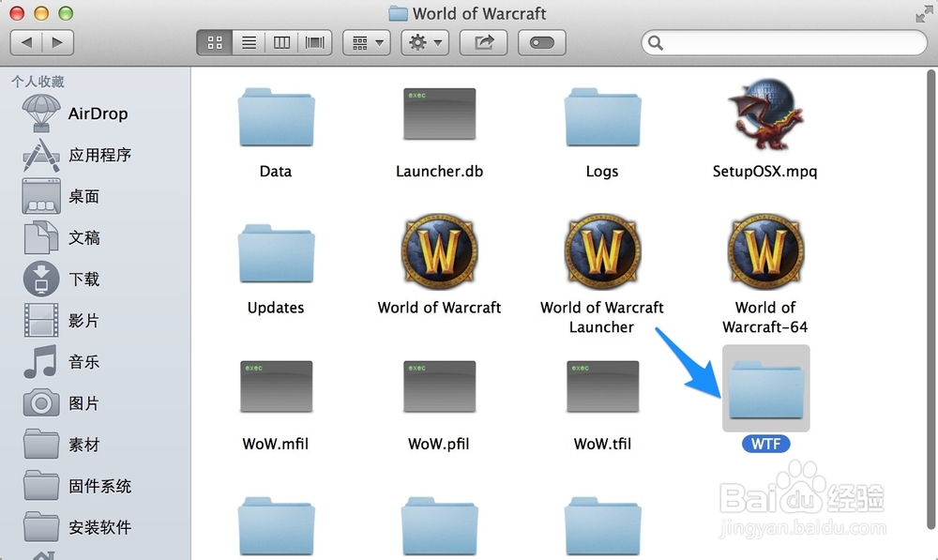The image size is (938, 560).
Task: Click the vertical scrollbar of the file area
Action: point(930,299)
